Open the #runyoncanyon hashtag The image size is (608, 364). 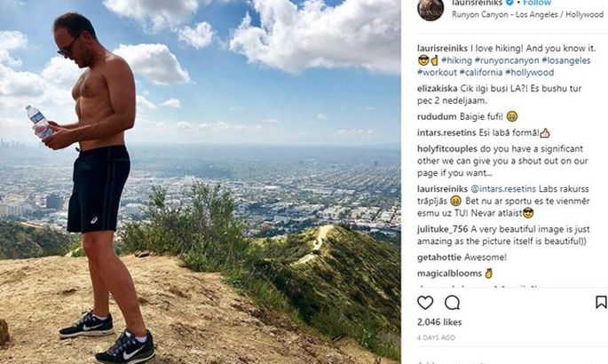[x=507, y=60]
